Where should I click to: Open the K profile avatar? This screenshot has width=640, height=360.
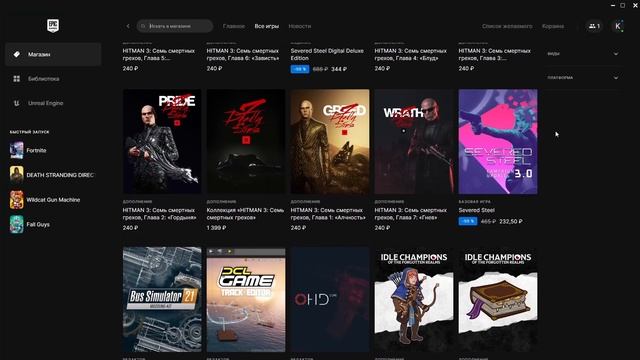coord(618,26)
